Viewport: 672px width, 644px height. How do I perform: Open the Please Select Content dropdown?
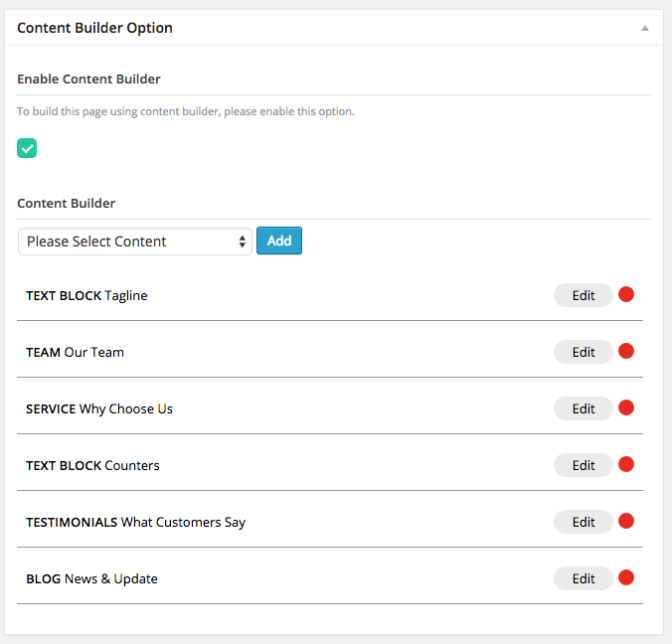pos(134,241)
